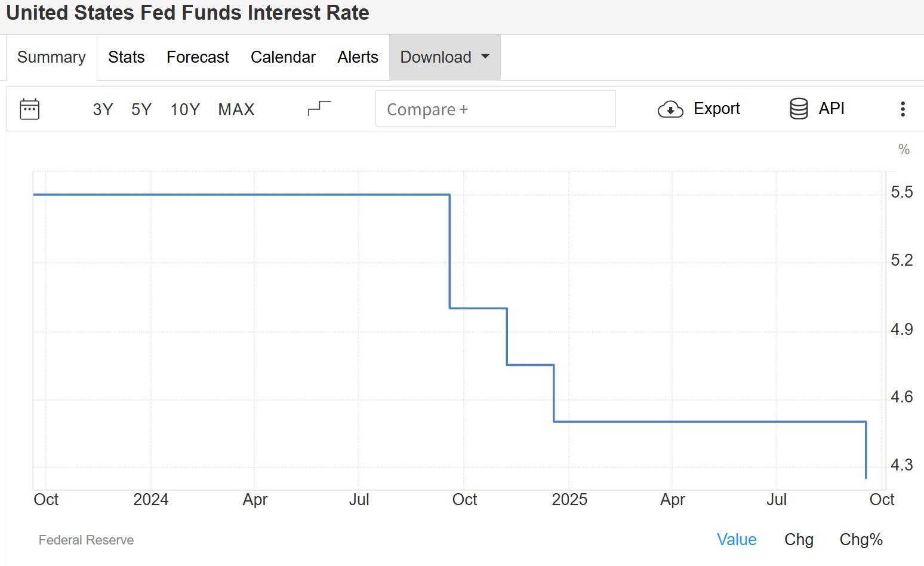Image resolution: width=924 pixels, height=566 pixels.
Task: Show the Chg% view of data
Action: [x=861, y=540]
